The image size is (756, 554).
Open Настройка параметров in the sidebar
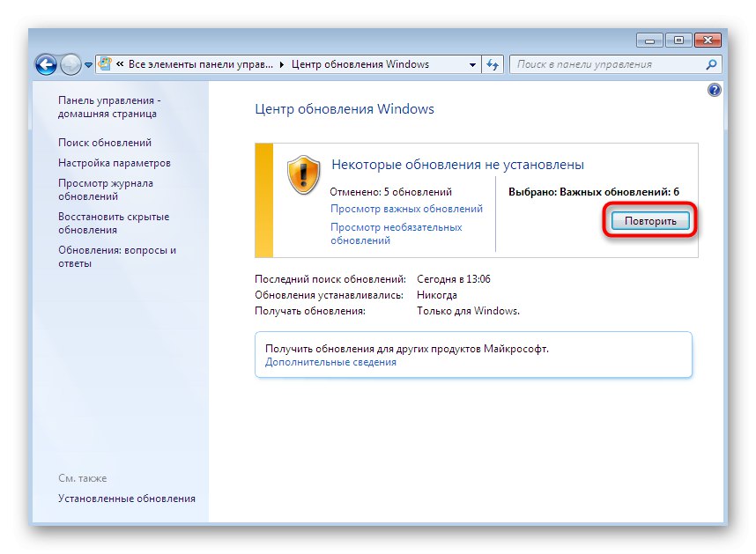[115, 163]
